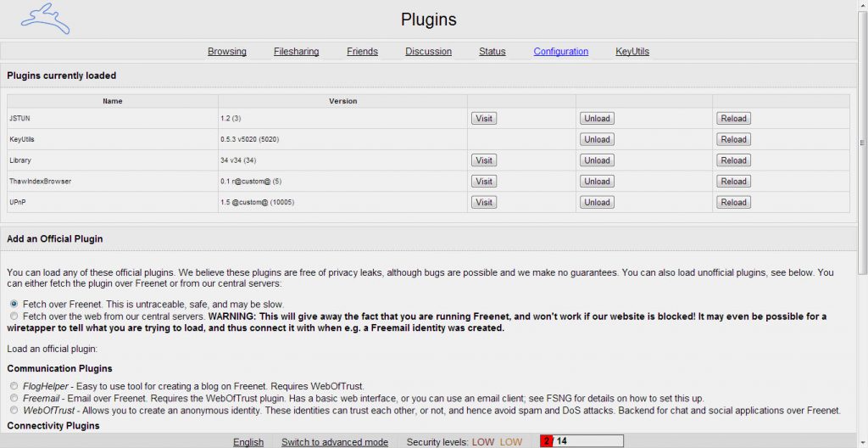Click the Connectivity Plugins heading
Image resolution: width=868 pixels, height=448 pixels.
point(53,426)
